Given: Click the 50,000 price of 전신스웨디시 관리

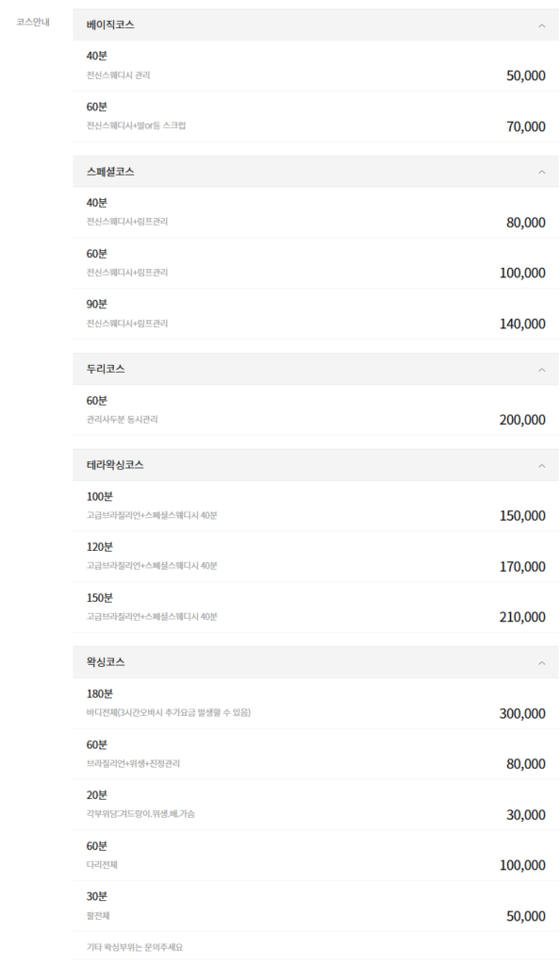Looking at the screenshot, I should click(525, 75).
